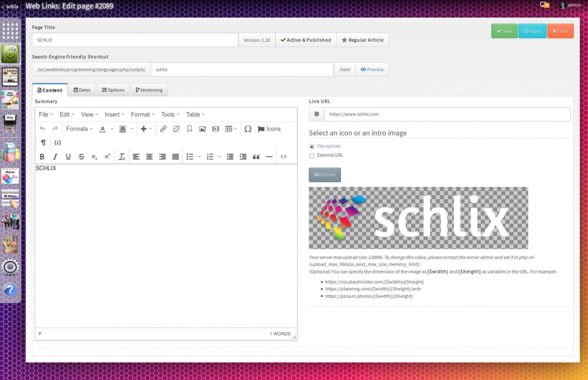Align text right

(162, 157)
